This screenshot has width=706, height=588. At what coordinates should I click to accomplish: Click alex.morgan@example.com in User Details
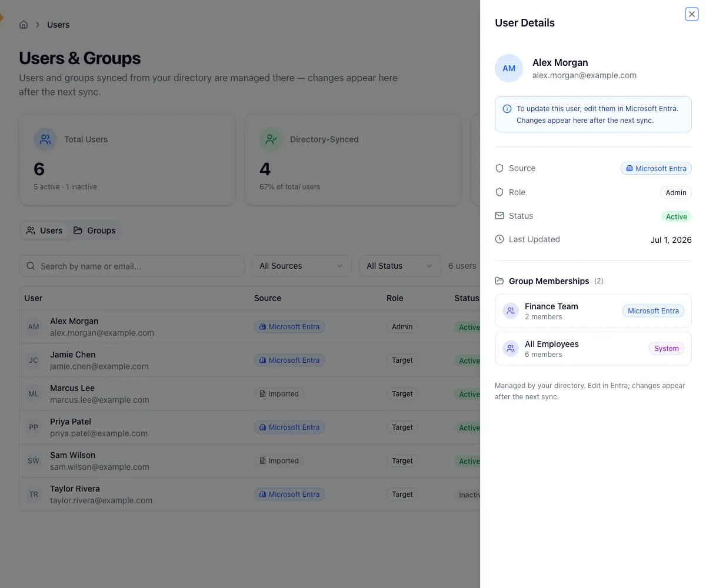584,75
